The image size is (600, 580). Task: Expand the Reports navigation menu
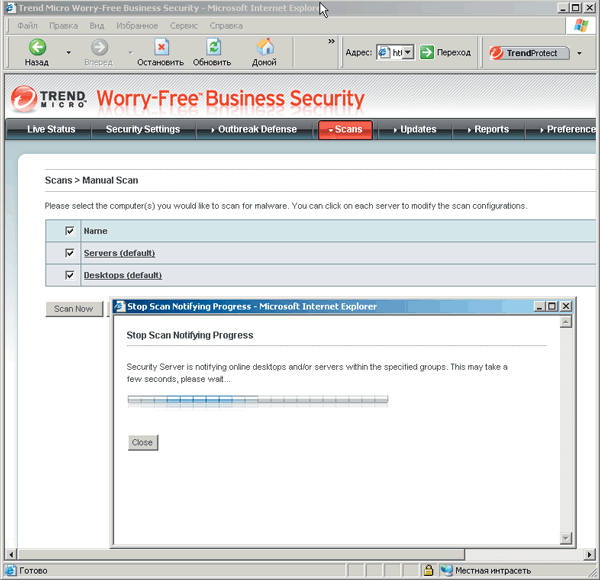click(x=488, y=129)
